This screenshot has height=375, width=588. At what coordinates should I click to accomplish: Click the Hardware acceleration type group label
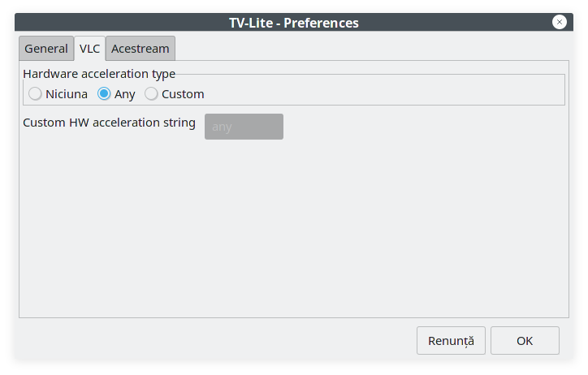[x=99, y=74]
